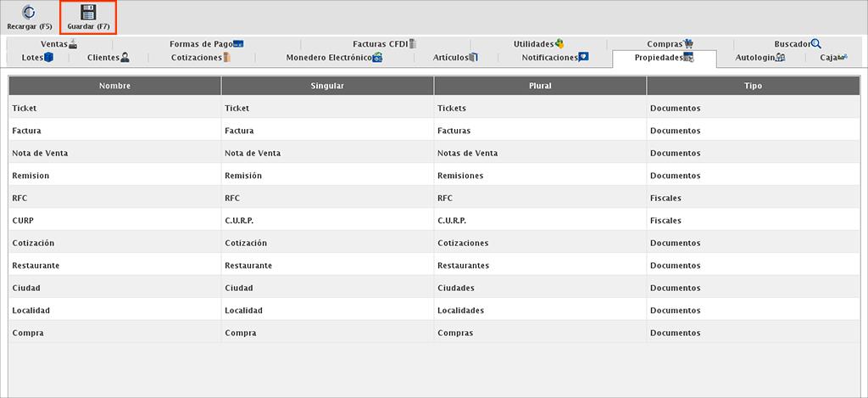Screen dimensions: 868x398
Task: Open the Monedero Electrónico tab
Action: coord(334,58)
